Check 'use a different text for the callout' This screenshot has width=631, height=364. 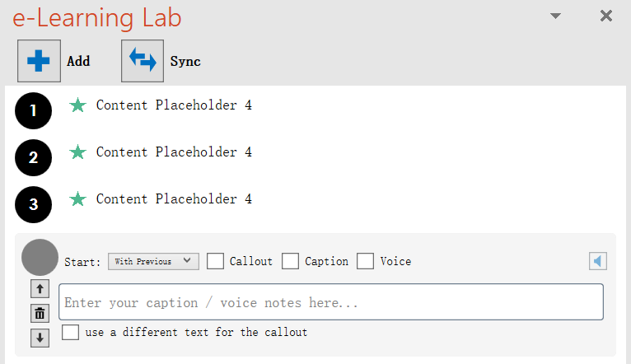[71, 333]
